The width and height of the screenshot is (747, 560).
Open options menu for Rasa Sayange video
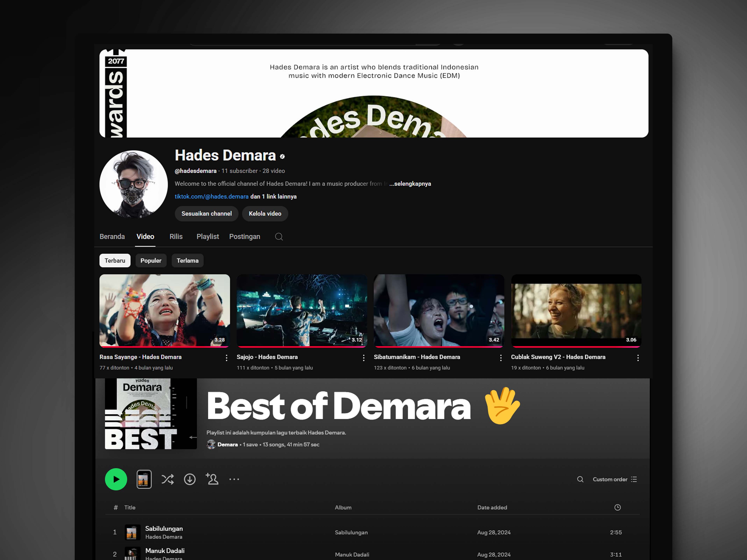coord(226,358)
